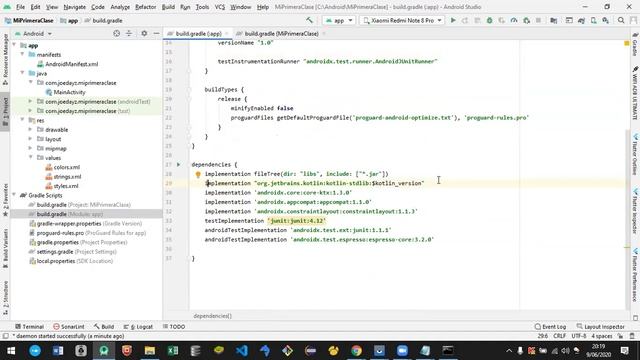Expand the layout folder
640x360 pixels.
click(x=30, y=139)
